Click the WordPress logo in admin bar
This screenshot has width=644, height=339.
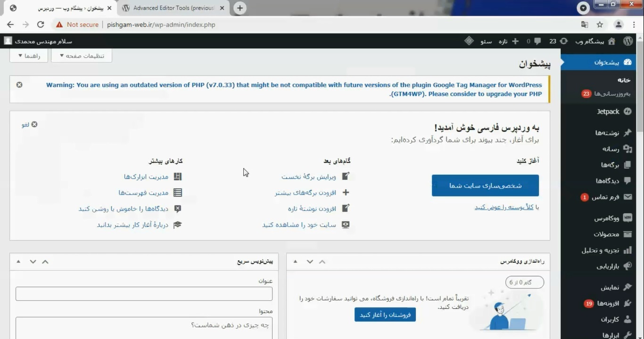coord(628,41)
